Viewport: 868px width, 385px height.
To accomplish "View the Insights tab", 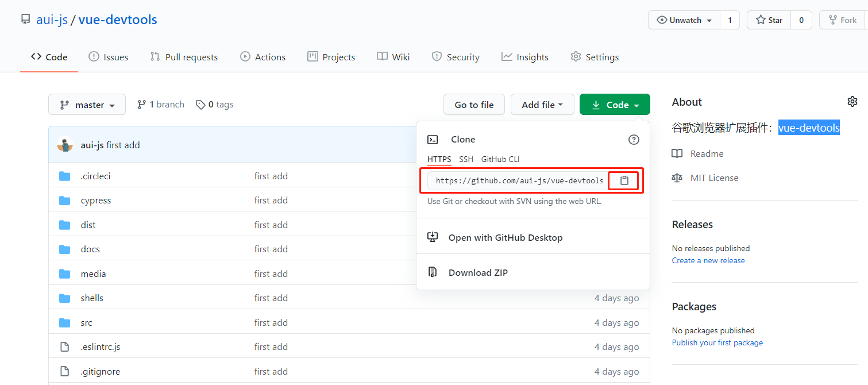I will [524, 57].
